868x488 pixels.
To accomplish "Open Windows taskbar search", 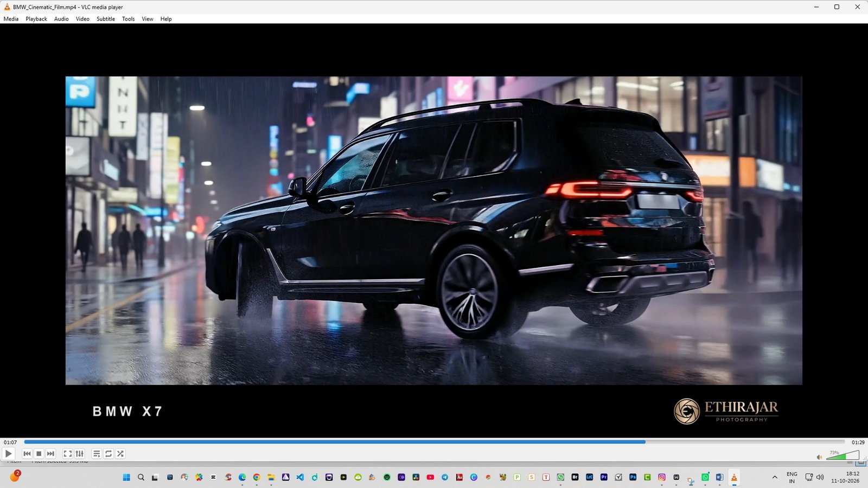I will [141, 477].
